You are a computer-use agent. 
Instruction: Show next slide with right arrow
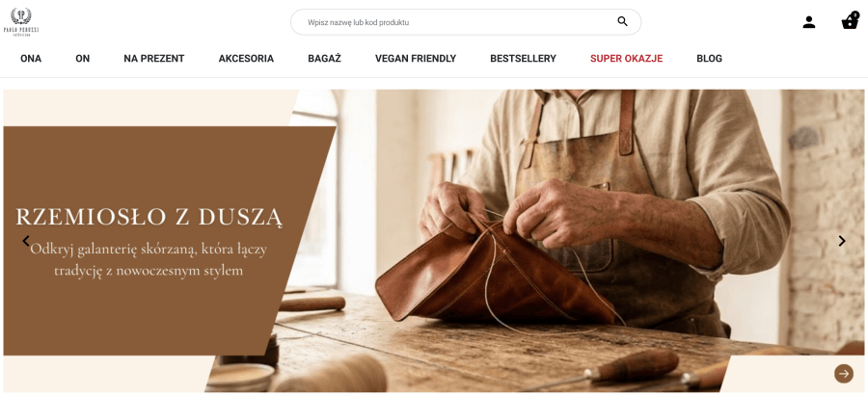(x=842, y=241)
